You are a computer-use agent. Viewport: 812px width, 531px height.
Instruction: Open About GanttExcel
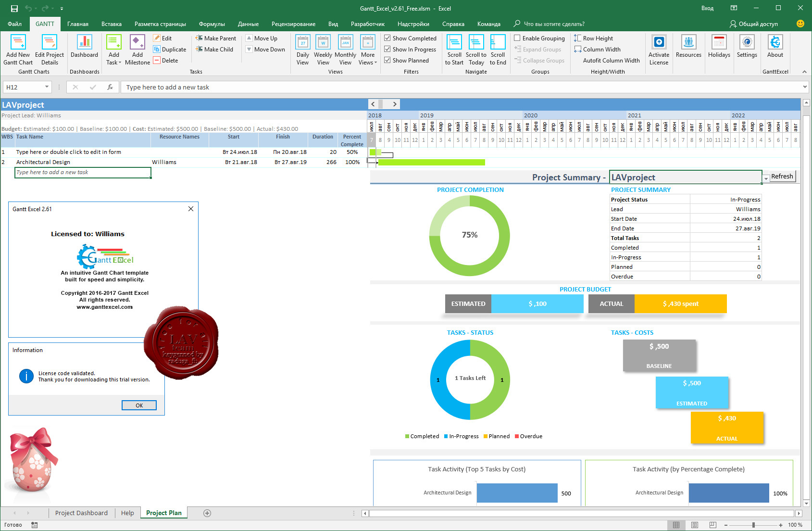775,47
